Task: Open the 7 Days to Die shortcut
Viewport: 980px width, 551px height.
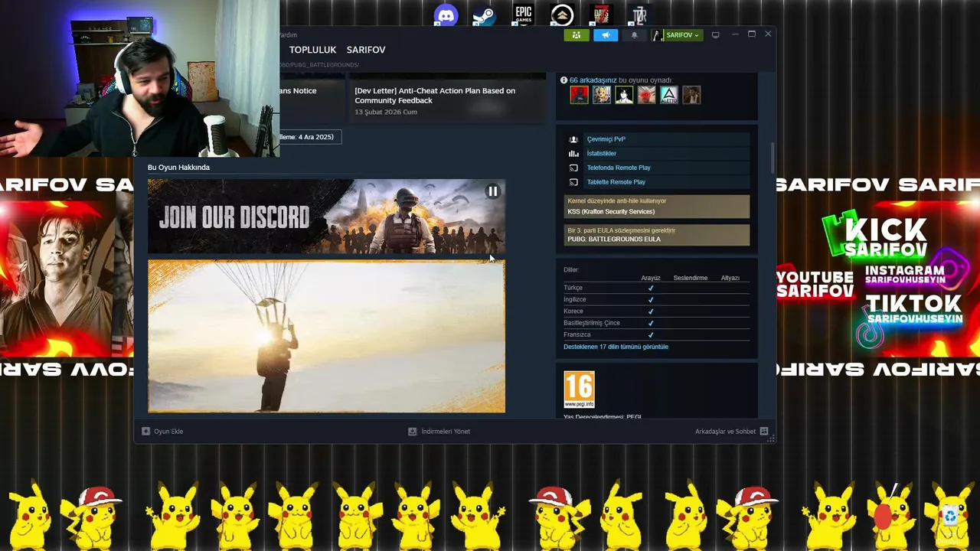Action: 603,15
